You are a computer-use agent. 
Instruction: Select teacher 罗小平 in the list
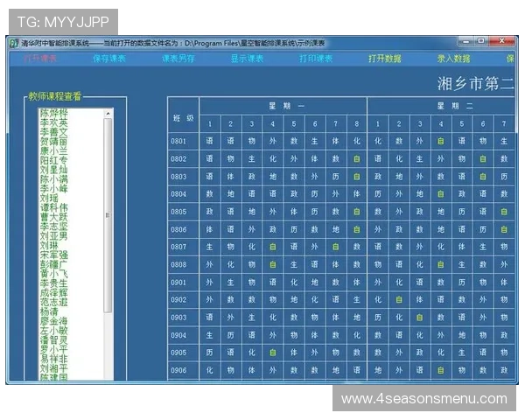[x=53, y=349]
